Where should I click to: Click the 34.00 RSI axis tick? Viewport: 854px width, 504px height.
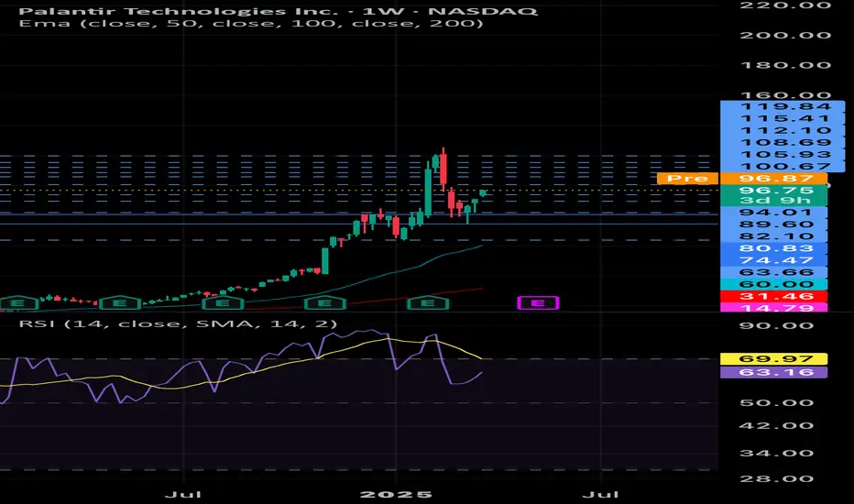click(777, 454)
